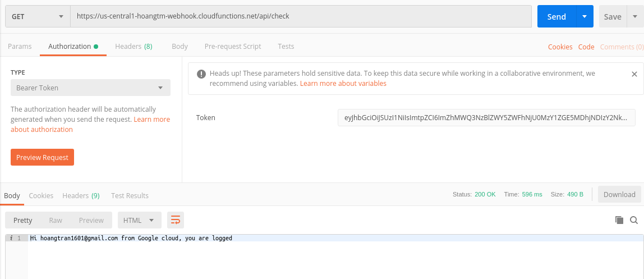Click the info icon in warning banner
The height and width of the screenshot is (279, 644).
(x=200, y=74)
